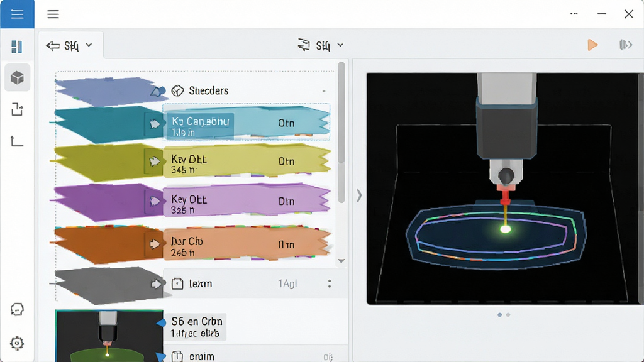Viewport: 644px width, 362px height.
Task: Click the export arrow sidebar icon
Action: (17, 109)
